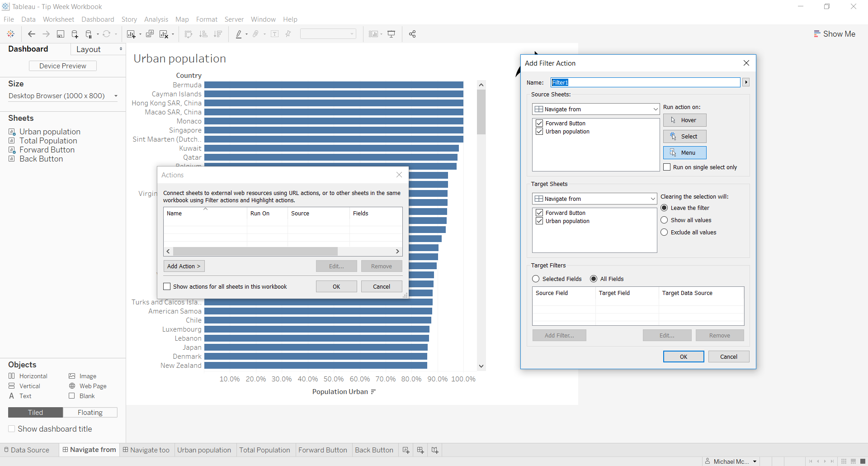Open the Add Action dropdown button
The height and width of the screenshot is (466, 868).
point(184,266)
